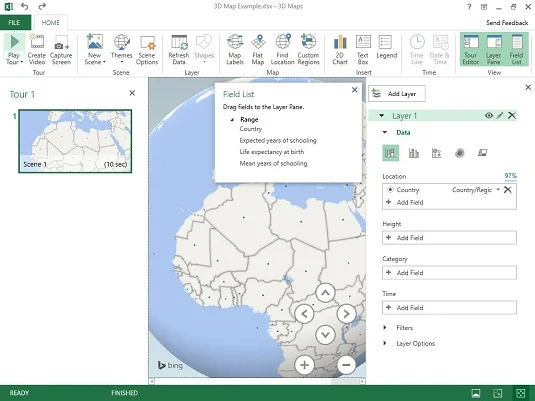535x401 pixels.
Task: Open New Scene dropdown arrow
Action: (x=104, y=62)
